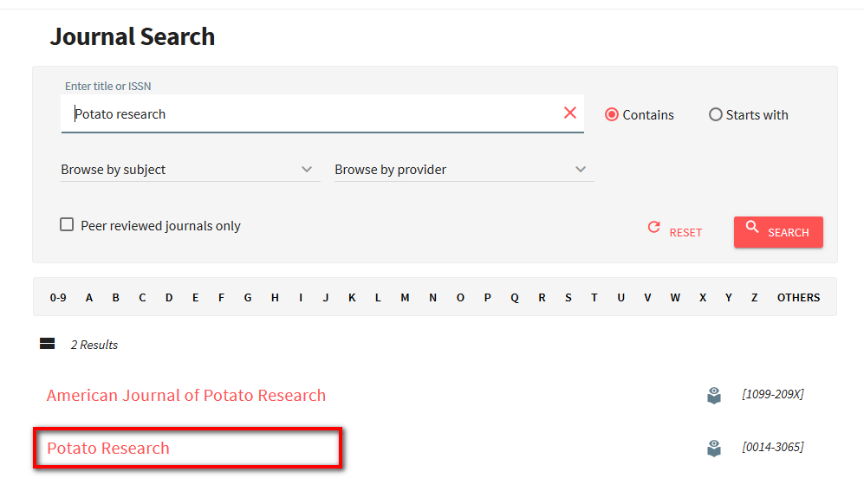Screen dimensions: 864x504
Task: Click the red SEARCH button
Action: [778, 232]
